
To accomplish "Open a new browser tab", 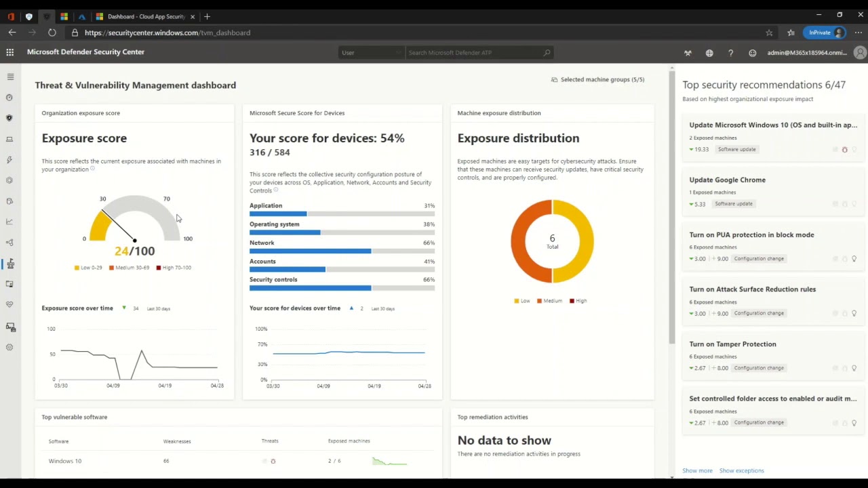I will (x=208, y=16).
